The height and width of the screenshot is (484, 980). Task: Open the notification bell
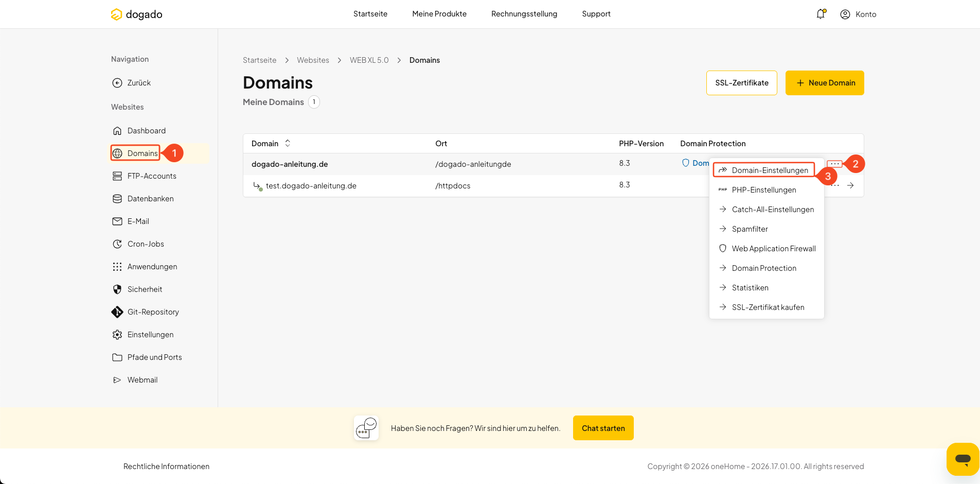[x=821, y=14]
